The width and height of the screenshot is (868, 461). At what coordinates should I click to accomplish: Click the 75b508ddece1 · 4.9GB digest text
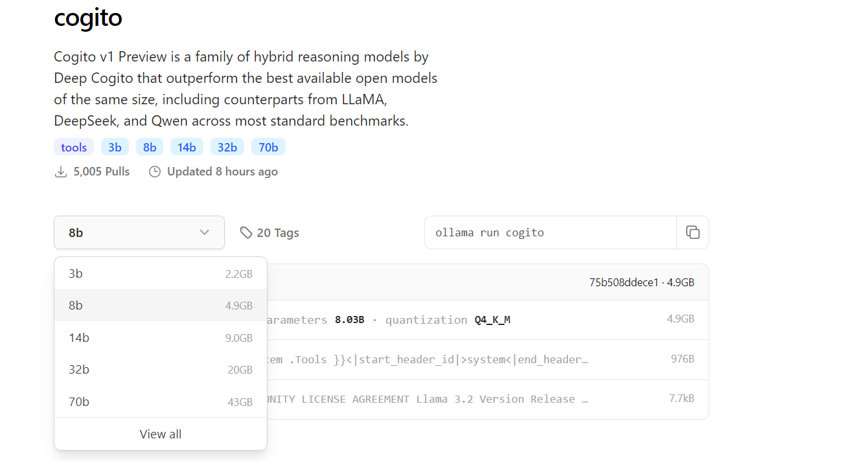[641, 282]
